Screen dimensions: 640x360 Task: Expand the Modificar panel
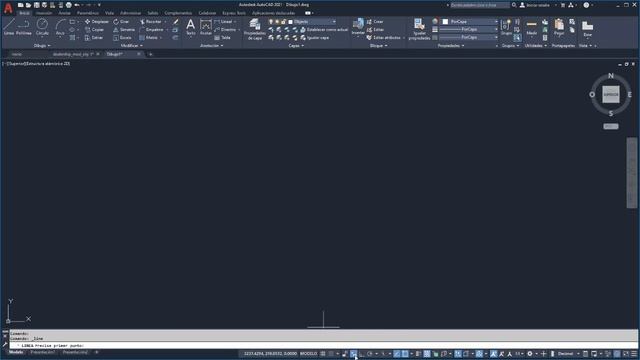coord(132,46)
